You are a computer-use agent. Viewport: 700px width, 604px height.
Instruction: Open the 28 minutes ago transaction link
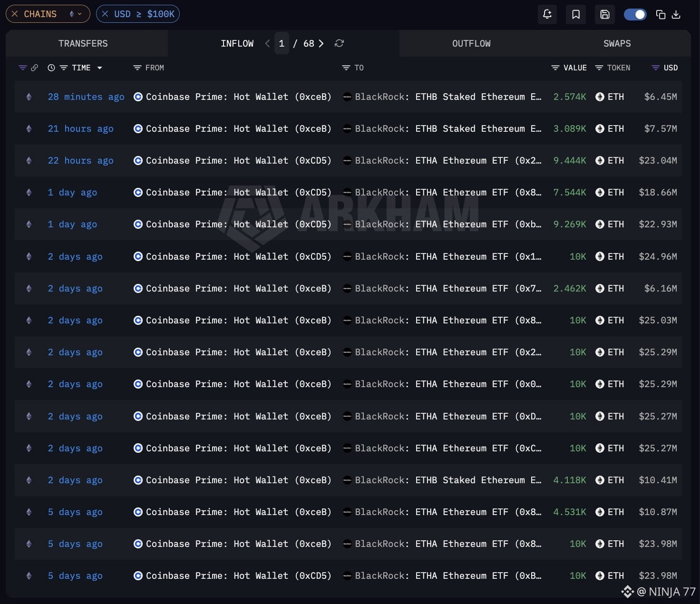86,97
